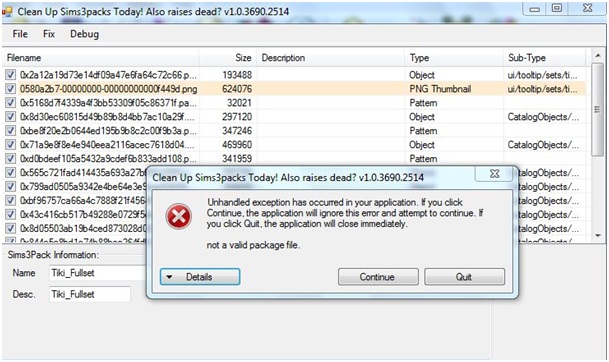Uncheck the 0x565c721fad414435a file checkbox
Screen dimensions: 609x362
pos(10,172)
